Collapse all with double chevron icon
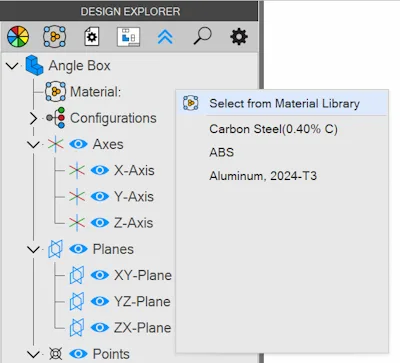 [x=165, y=37]
